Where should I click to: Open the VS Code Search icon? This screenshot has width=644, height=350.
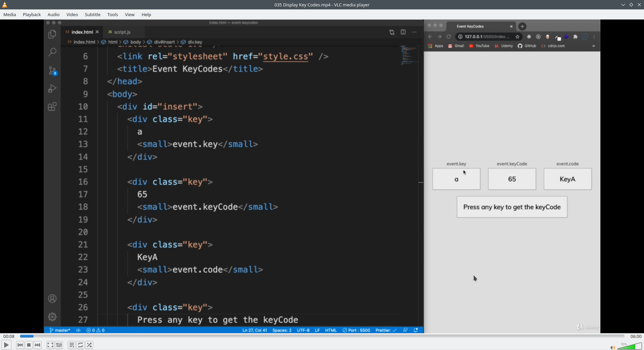click(52, 52)
